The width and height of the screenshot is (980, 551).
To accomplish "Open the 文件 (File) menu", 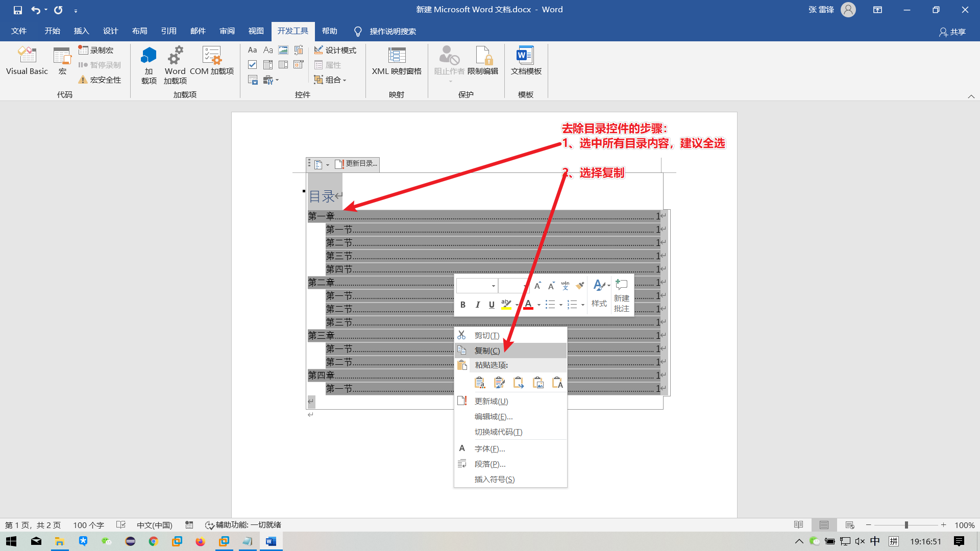I will (x=19, y=31).
